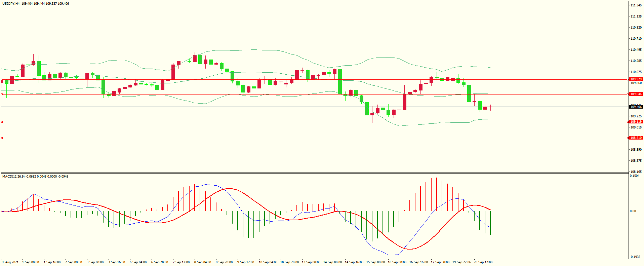
Task: Click the 2 Sep 08:00 time label
Action: 74,262
